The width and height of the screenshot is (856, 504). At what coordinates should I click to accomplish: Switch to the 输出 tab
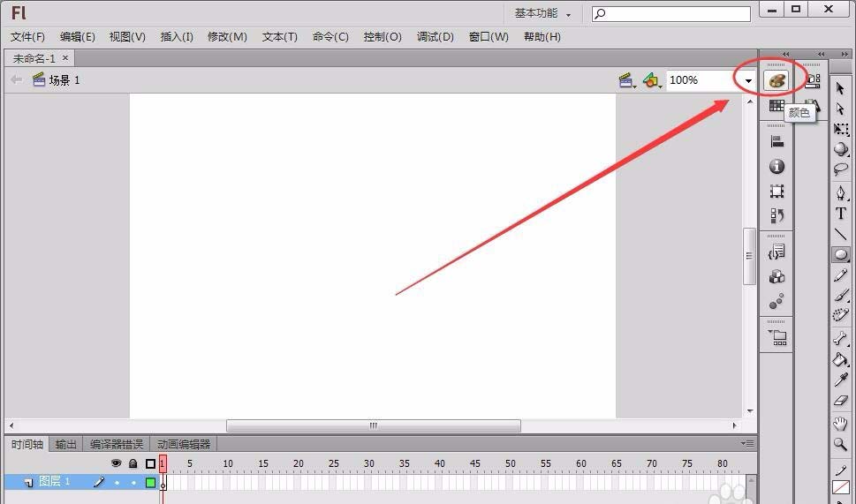click(x=66, y=445)
